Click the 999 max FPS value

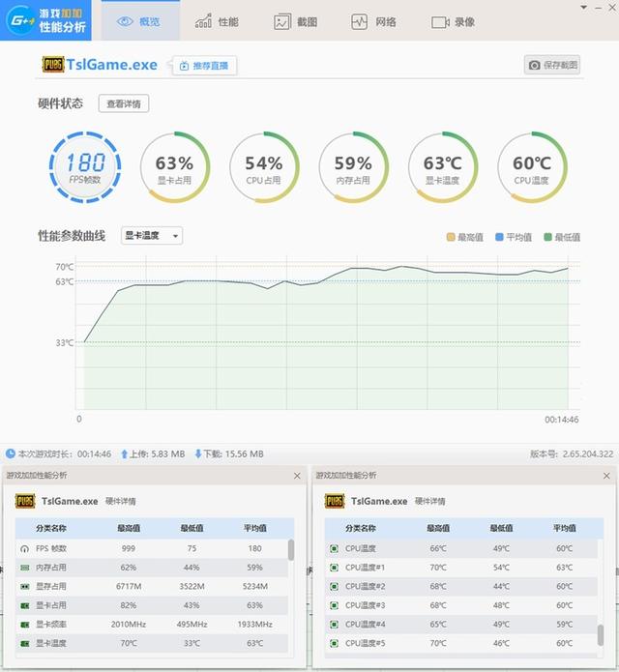click(x=129, y=548)
